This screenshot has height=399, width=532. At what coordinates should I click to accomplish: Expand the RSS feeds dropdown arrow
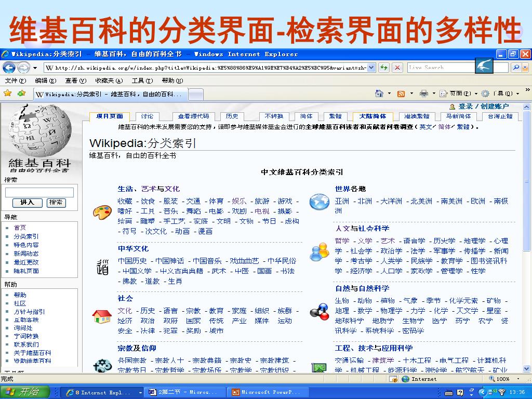pos(411,94)
